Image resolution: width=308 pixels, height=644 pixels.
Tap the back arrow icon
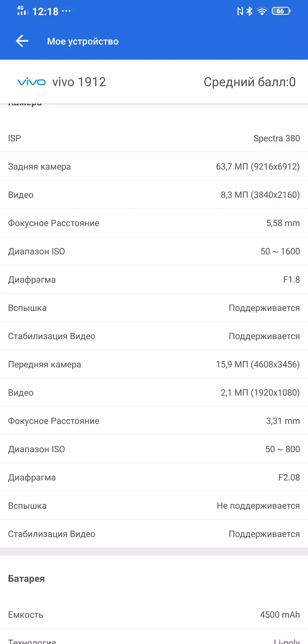pyautogui.click(x=22, y=41)
